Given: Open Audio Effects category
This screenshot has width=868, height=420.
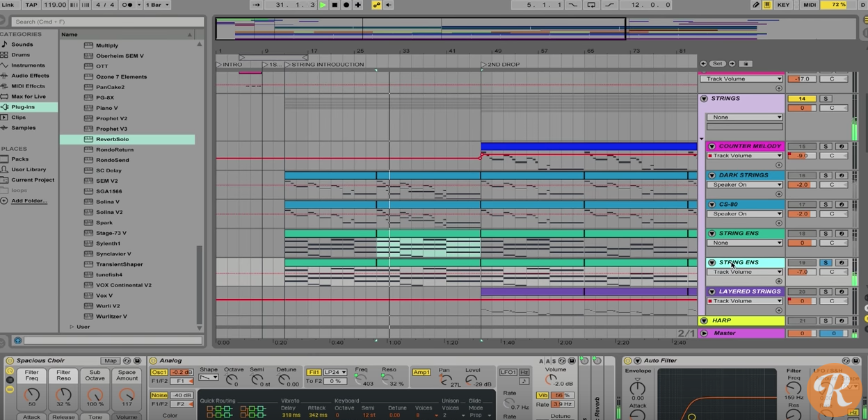Looking at the screenshot, I should pyautogui.click(x=30, y=76).
